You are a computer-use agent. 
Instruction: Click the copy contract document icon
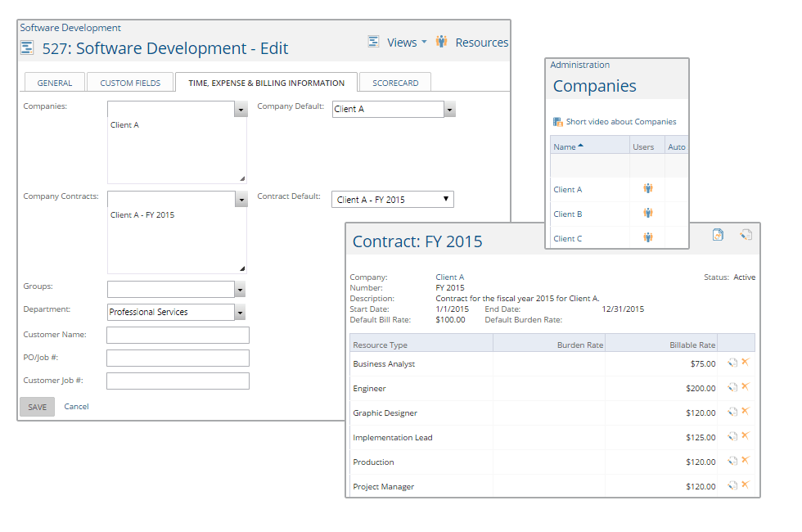pos(718,234)
